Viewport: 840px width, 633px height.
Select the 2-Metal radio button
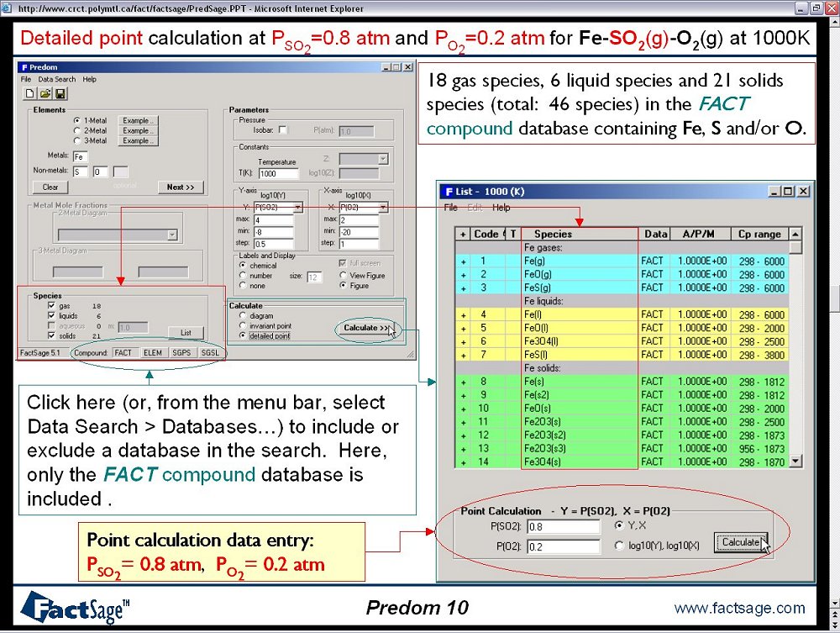76,130
